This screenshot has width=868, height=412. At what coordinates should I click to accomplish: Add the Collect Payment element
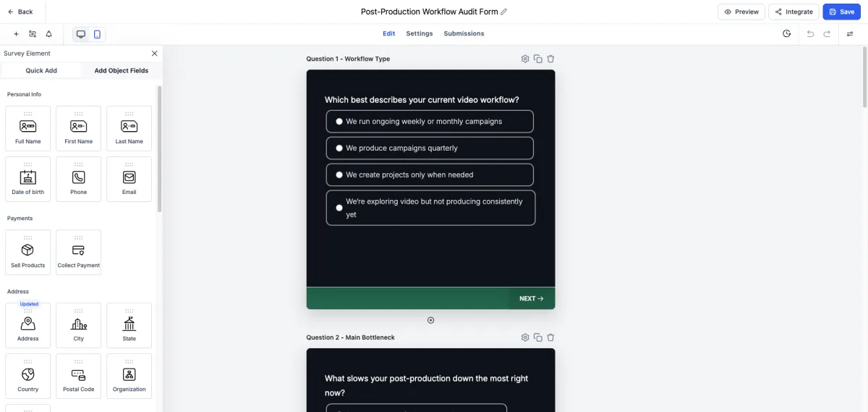click(x=78, y=252)
